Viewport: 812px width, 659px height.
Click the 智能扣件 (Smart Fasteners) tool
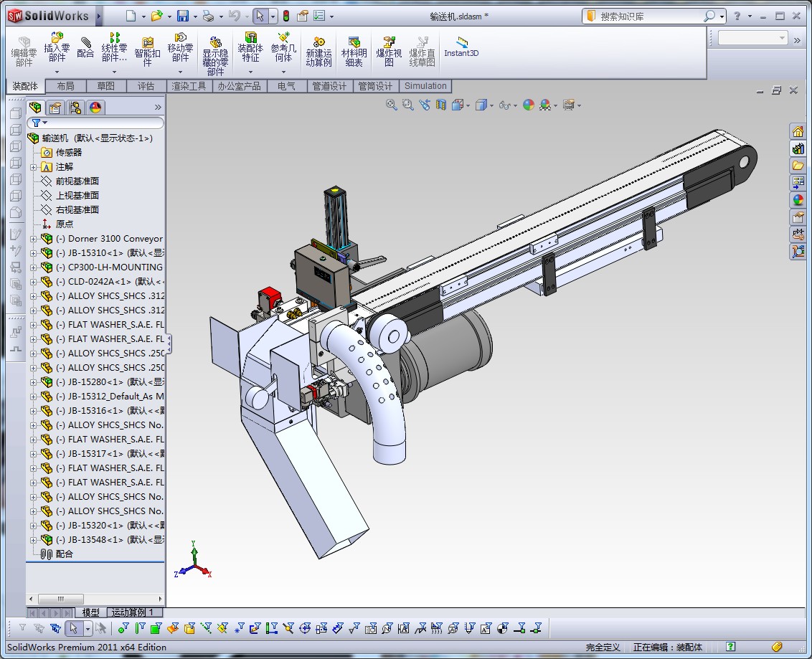click(148, 51)
